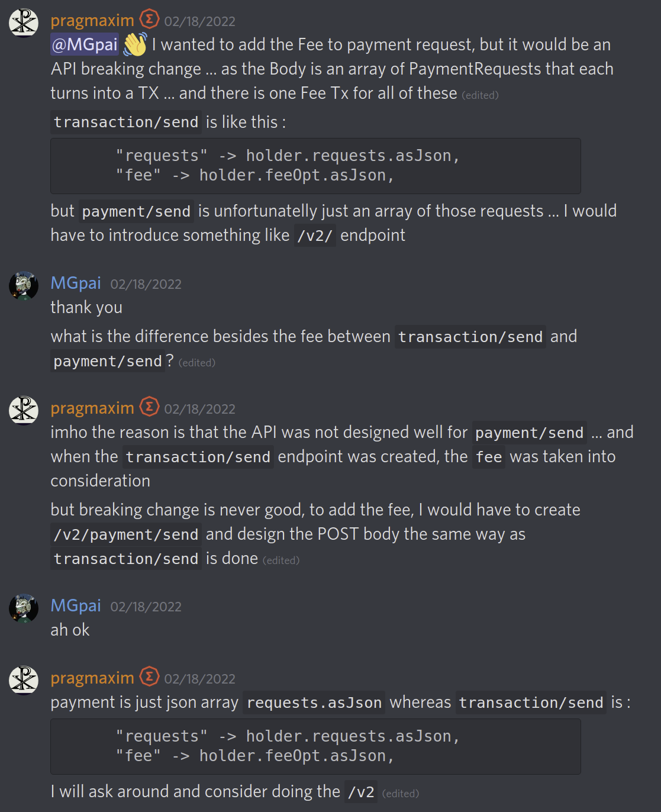
Task: Click the @MGpai mention pill
Action: [85, 44]
